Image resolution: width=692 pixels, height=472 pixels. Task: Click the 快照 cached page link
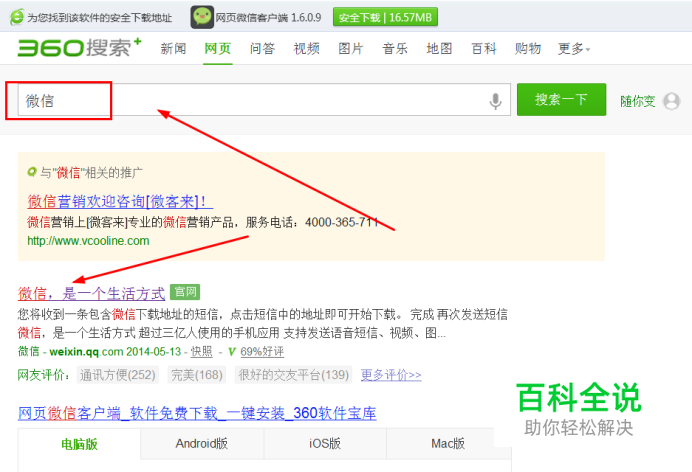click(202, 352)
